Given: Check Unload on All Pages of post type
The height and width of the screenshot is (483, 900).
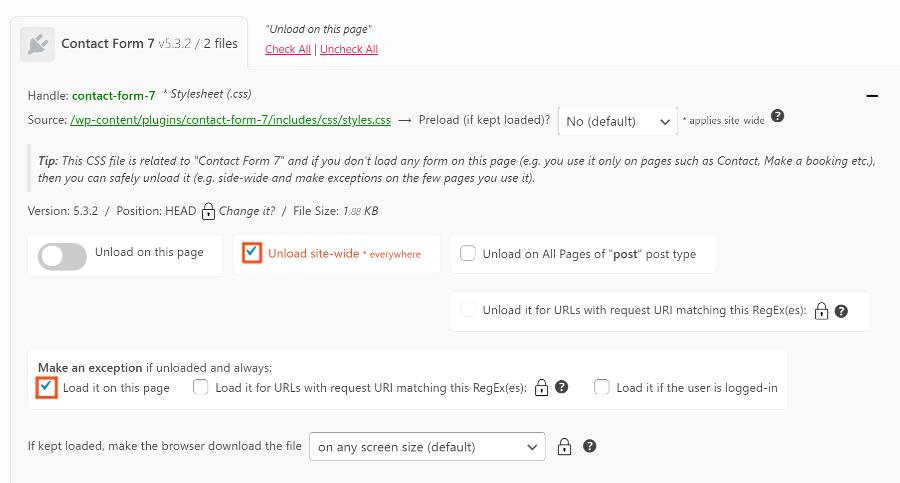Looking at the screenshot, I should point(468,253).
